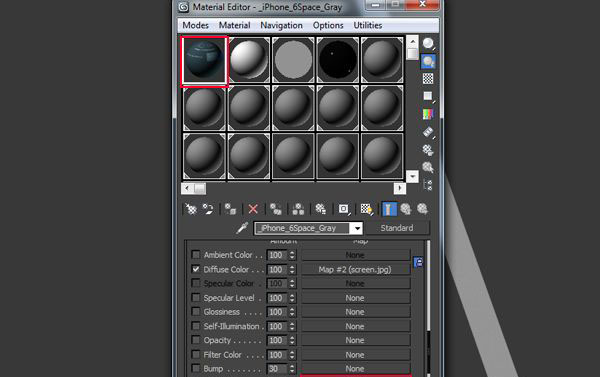Open the Material menu
This screenshot has height=377, width=600.
tap(235, 25)
